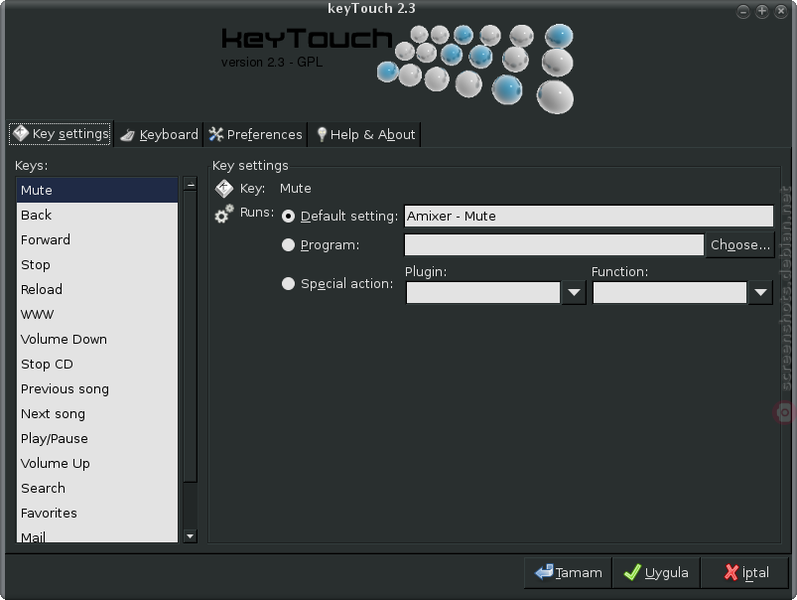Image resolution: width=797 pixels, height=600 pixels.
Task: Select Mail in the keys list
Action: pos(97,535)
